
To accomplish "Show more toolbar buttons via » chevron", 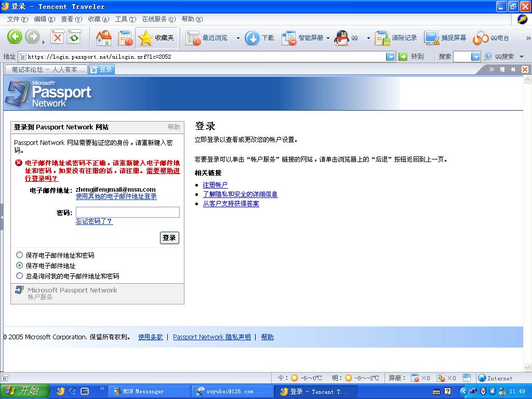I will click(x=528, y=38).
